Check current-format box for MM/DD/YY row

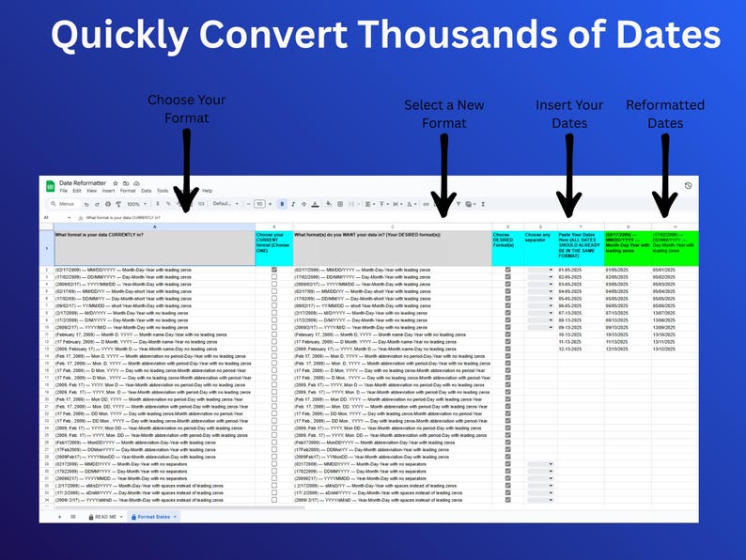pyautogui.click(x=274, y=291)
